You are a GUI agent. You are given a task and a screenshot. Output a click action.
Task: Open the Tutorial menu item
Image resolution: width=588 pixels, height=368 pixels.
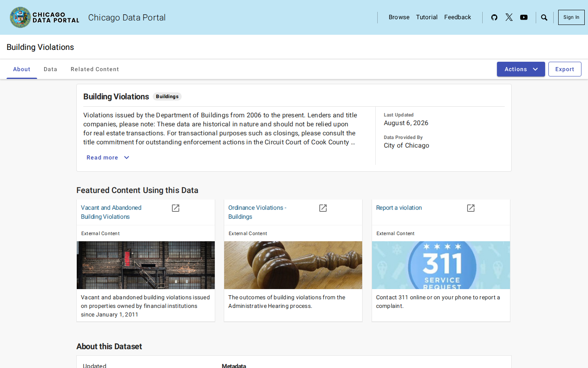[x=427, y=17]
